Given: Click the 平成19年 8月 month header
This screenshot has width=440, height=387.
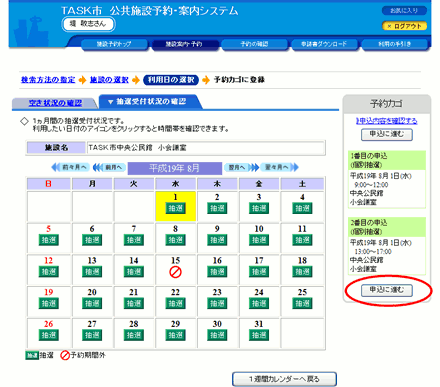Looking at the screenshot, I should coord(175,168).
